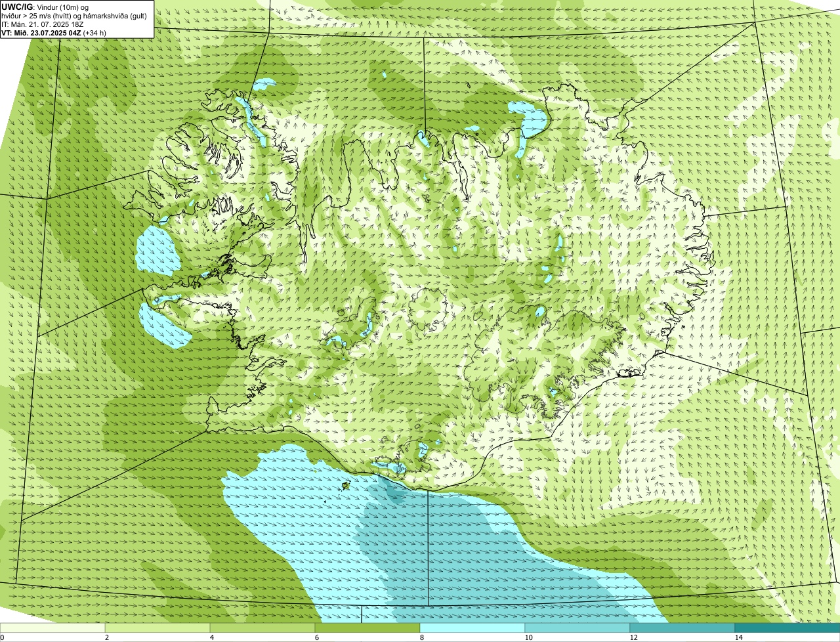Select the "8" tick label on the colour bar
The height and width of the screenshot is (642, 840).
pyautogui.click(x=421, y=637)
